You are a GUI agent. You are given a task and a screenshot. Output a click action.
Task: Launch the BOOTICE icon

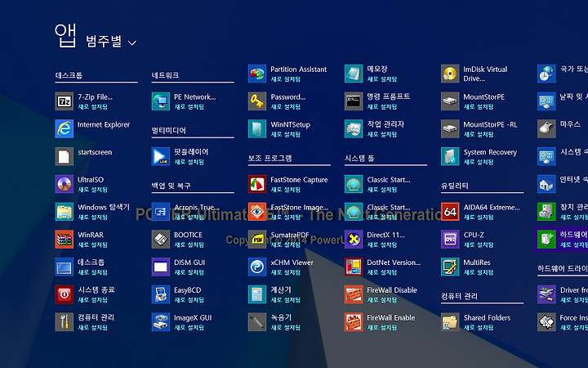[x=161, y=239]
